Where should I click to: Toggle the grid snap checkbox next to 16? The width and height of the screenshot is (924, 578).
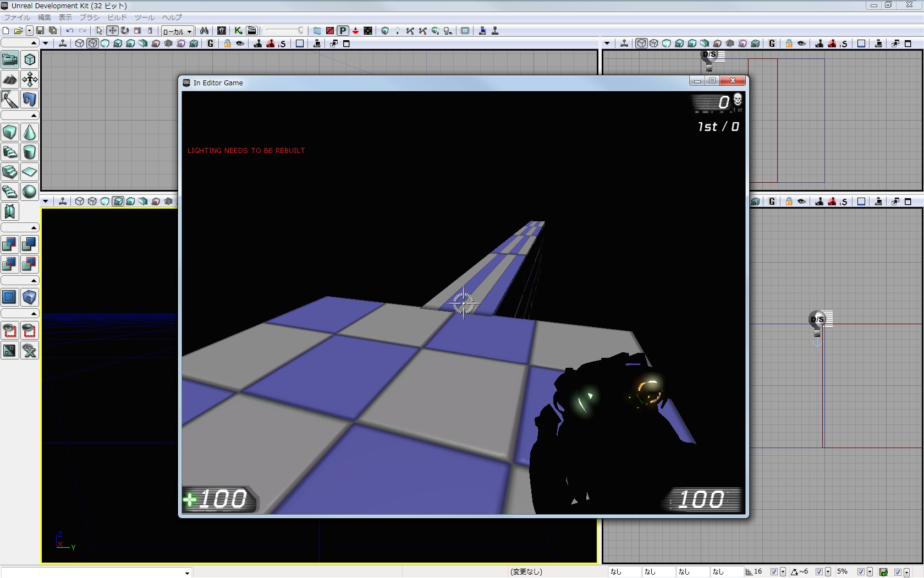pos(774,572)
